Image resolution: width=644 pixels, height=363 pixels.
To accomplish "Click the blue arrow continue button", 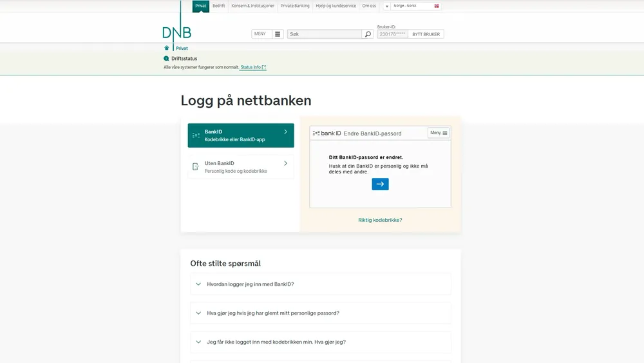I will (x=380, y=184).
